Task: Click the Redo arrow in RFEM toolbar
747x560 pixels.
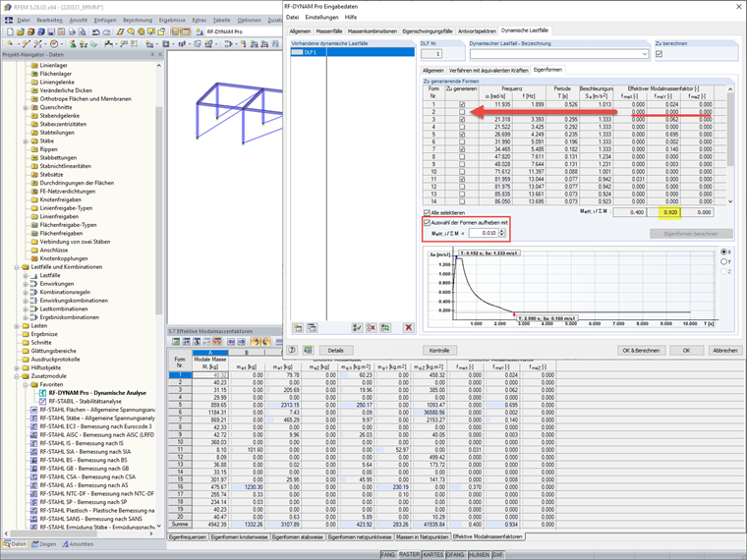Action: tap(106, 31)
